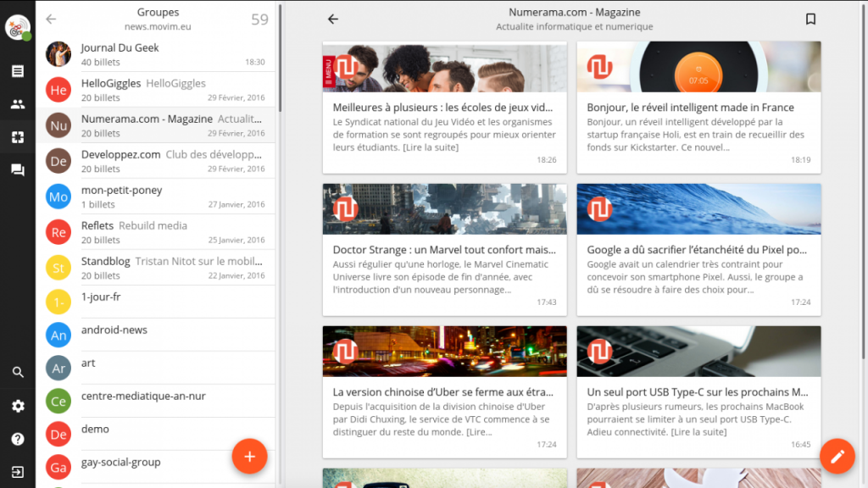Click the grey 'Ar' art avatar

[58, 368]
